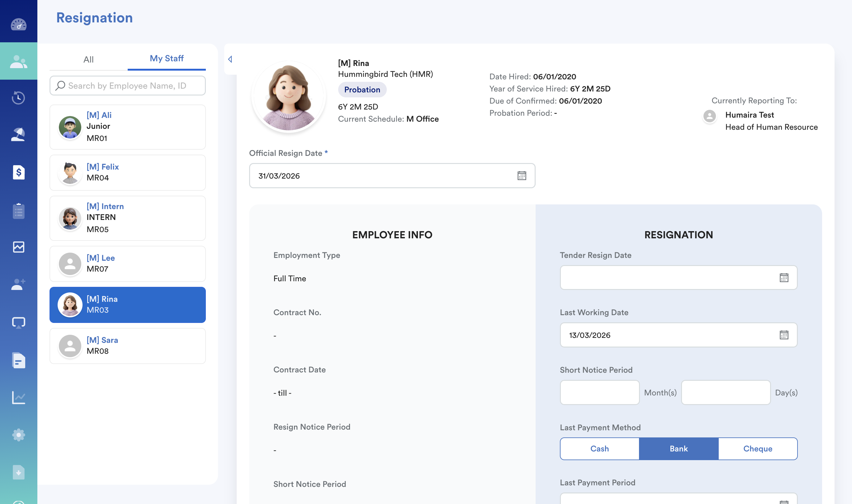The width and height of the screenshot is (852, 504).
Task: Open the dashboard speedometer icon in sidebar
Action: [x=18, y=25]
